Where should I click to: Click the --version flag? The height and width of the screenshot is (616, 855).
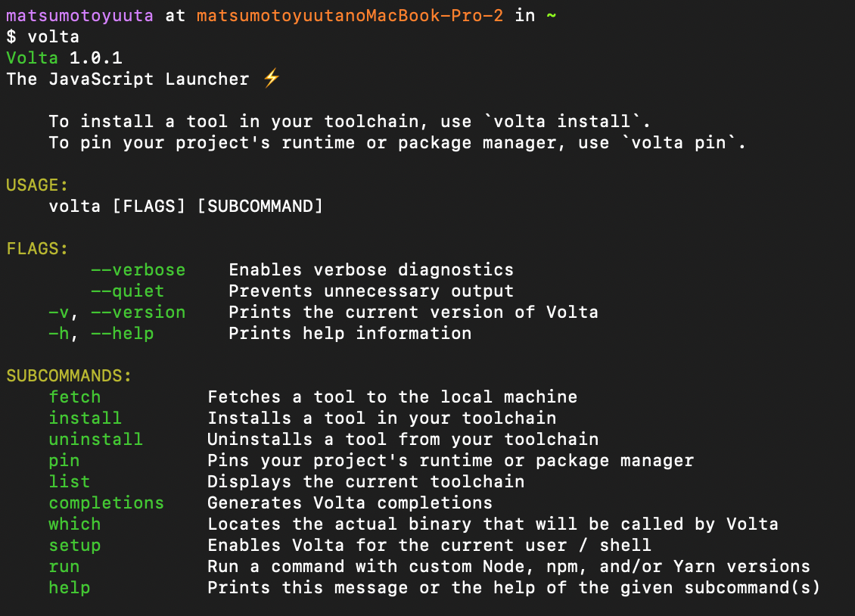click(x=138, y=313)
